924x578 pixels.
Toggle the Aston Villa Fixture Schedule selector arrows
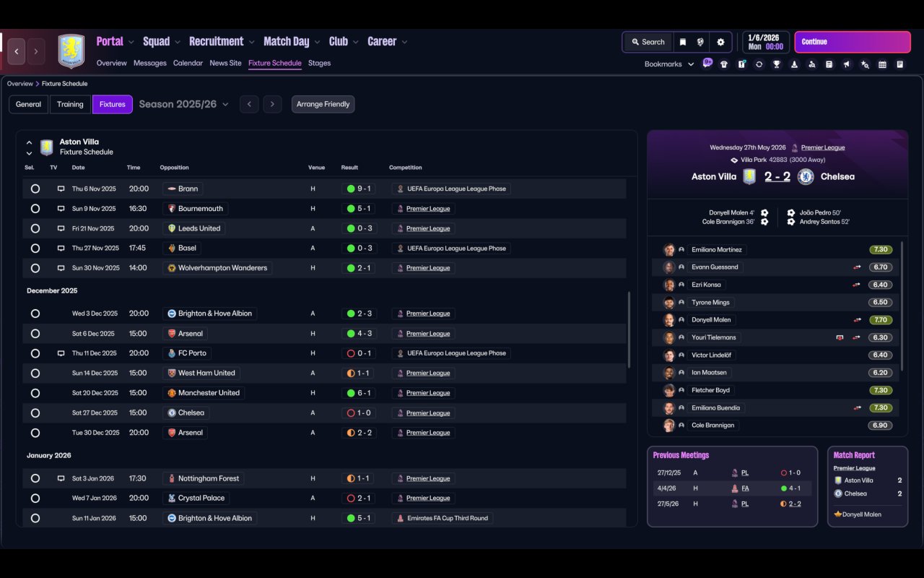click(x=29, y=147)
